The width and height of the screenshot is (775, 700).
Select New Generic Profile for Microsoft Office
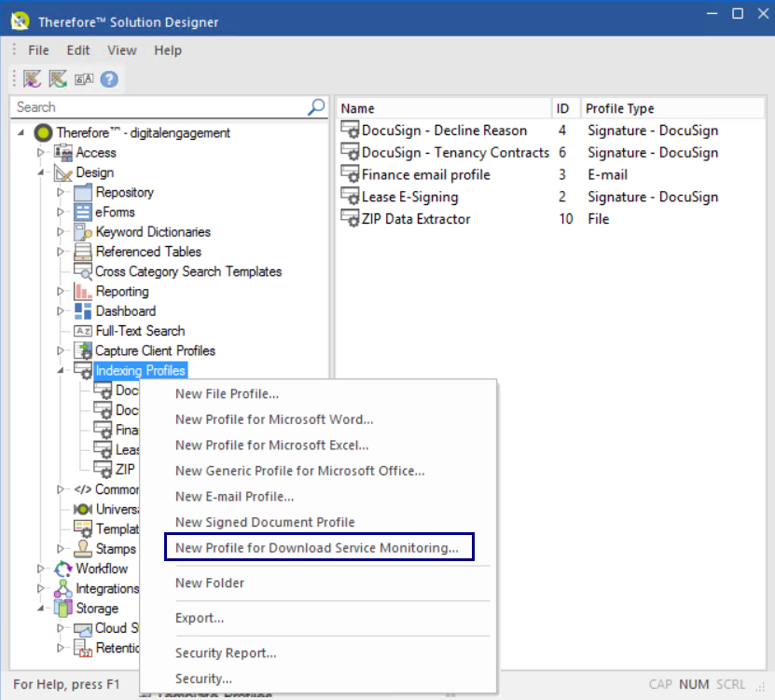(x=318, y=471)
